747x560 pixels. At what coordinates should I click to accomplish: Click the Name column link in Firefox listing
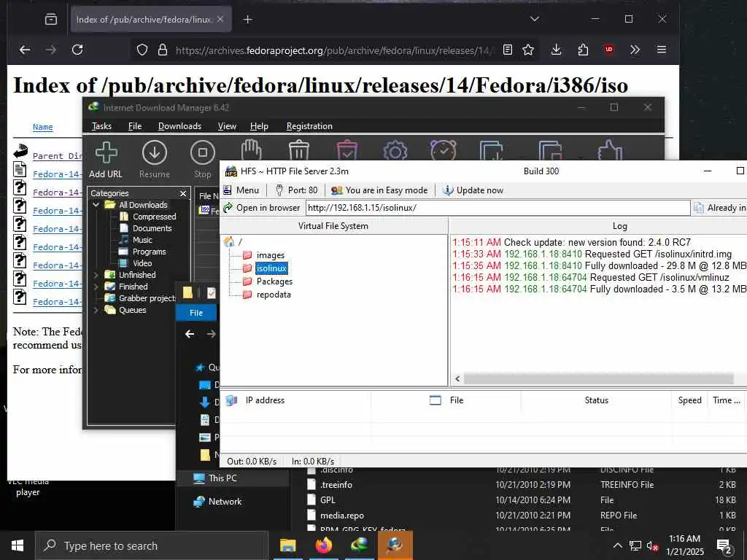43,127
